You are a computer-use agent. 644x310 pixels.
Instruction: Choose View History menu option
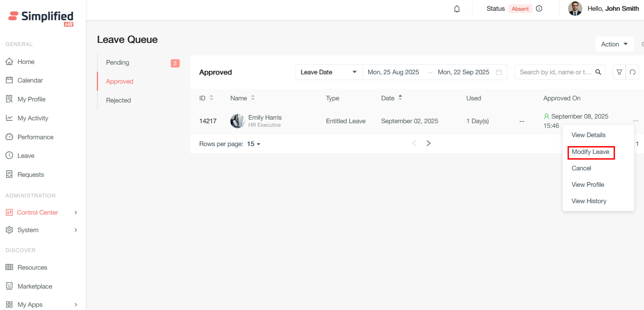[589, 201]
